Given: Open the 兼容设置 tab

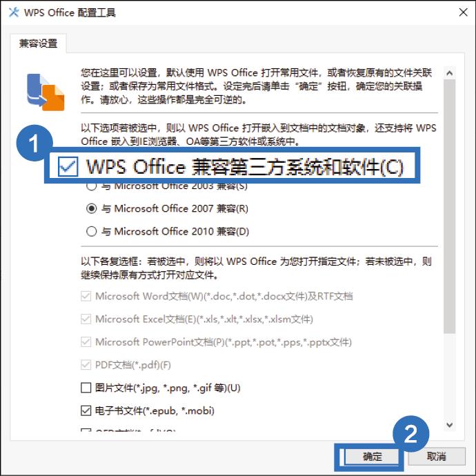Looking at the screenshot, I should point(38,43).
